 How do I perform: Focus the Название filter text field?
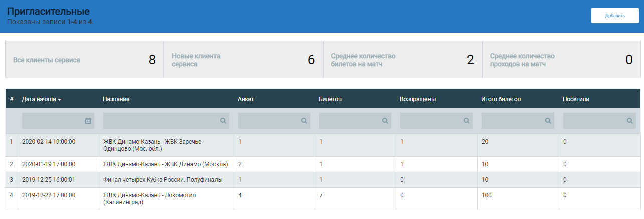click(160, 121)
